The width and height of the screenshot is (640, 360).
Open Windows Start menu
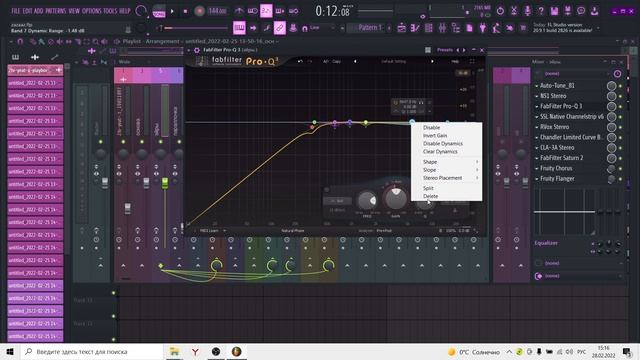coord(10,351)
